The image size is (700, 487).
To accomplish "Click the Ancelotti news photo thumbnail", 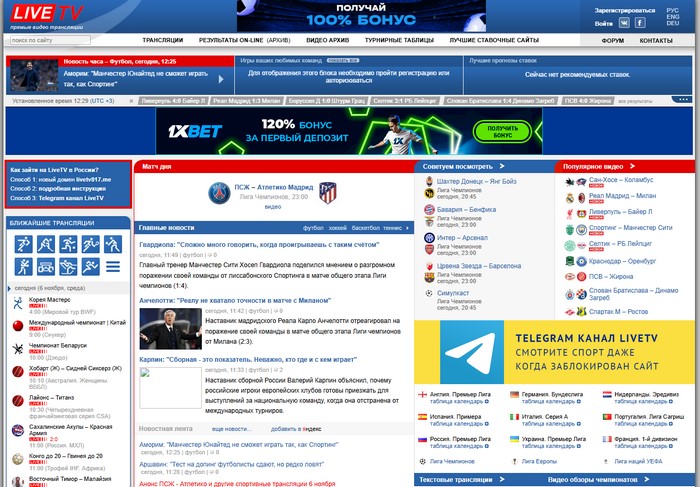I will click(x=171, y=329).
